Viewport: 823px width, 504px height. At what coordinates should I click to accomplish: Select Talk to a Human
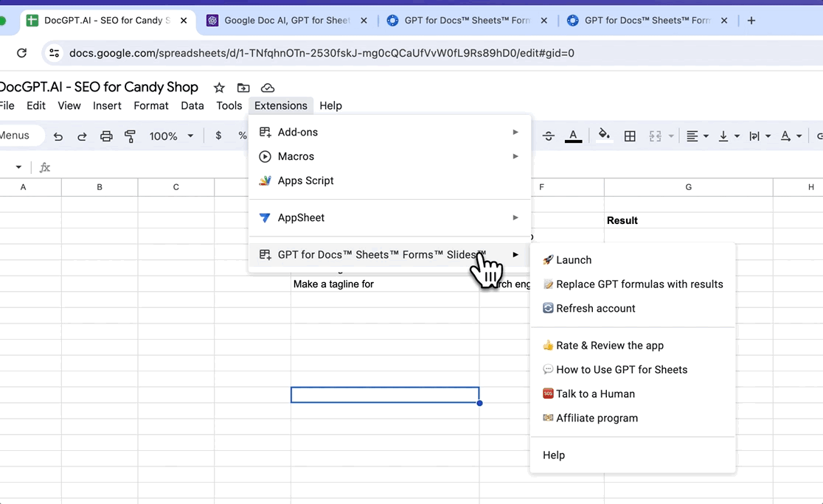(633, 394)
